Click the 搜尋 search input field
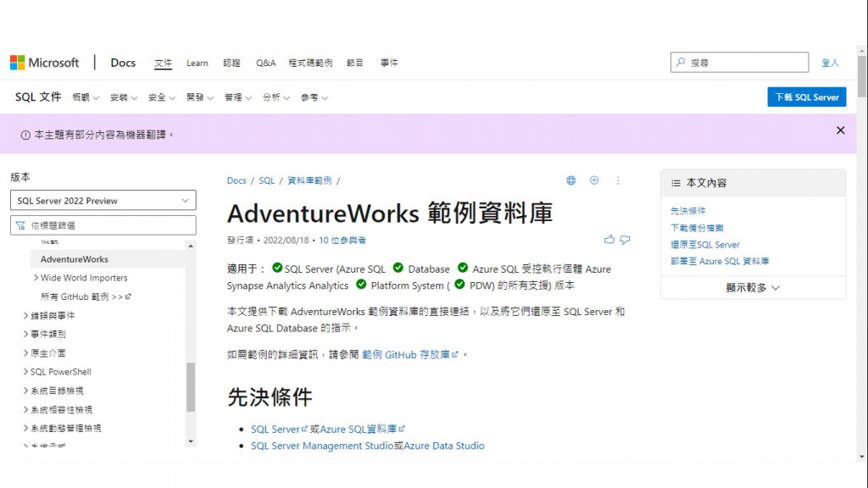This screenshot has height=488, width=868. tap(739, 63)
